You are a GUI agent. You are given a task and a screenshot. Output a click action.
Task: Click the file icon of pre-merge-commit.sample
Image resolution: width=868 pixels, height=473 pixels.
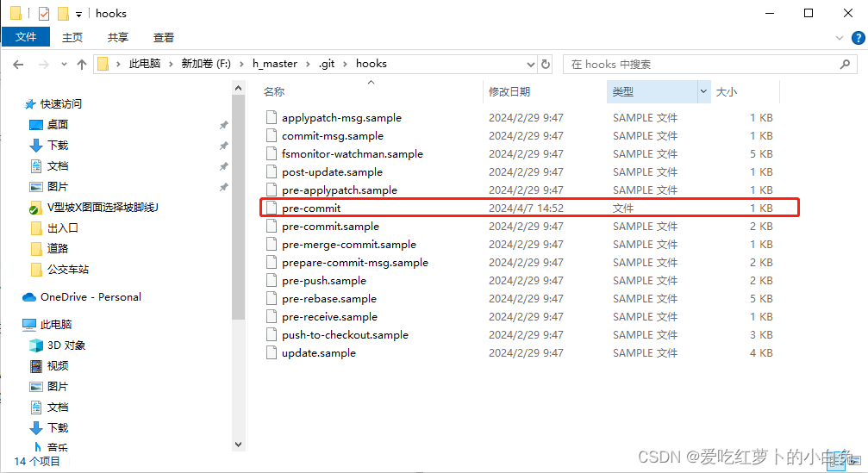272,245
